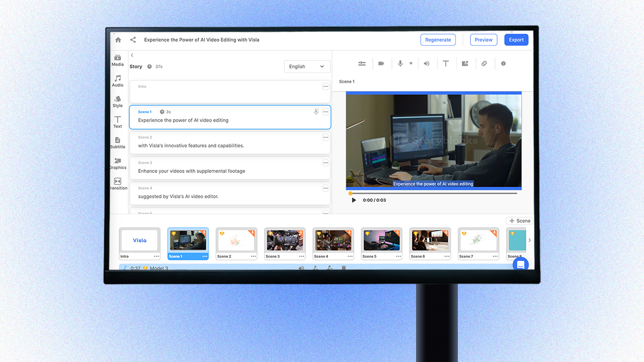The width and height of the screenshot is (644, 362).
Task: Click the scene adjust sliders toolbar icon
Action: tap(362, 63)
